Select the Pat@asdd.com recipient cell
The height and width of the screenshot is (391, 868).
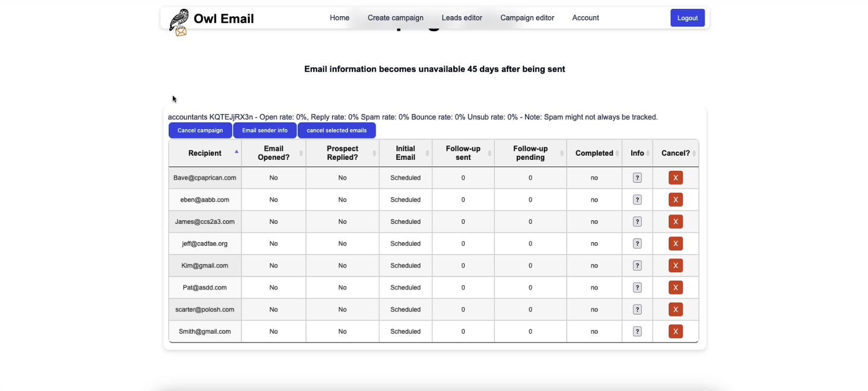[205, 287]
